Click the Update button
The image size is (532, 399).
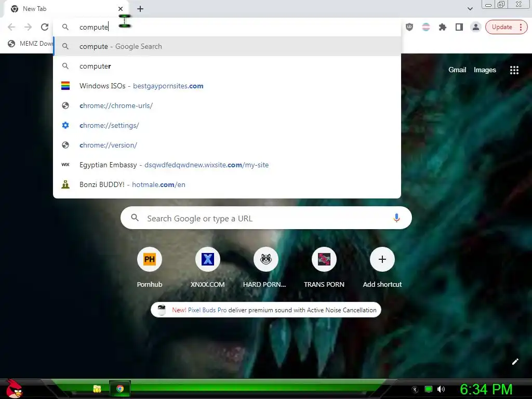501,27
